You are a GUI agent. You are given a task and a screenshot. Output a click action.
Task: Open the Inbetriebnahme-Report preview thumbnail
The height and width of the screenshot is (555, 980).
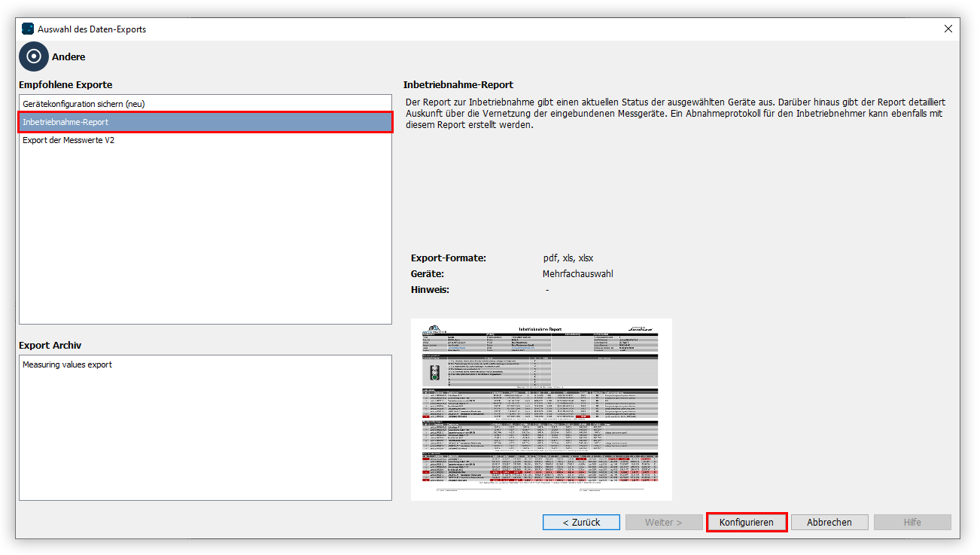pyautogui.click(x=540, y=409)
